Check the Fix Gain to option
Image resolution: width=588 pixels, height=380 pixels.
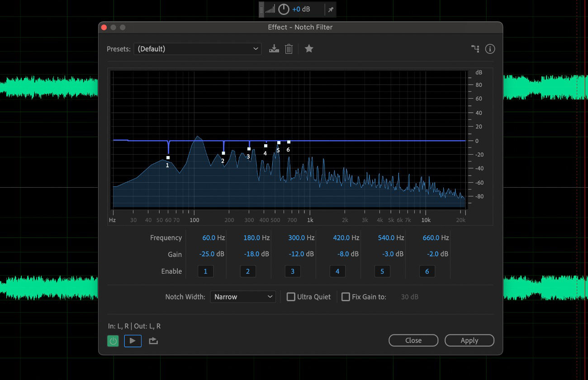pos(346,297)
